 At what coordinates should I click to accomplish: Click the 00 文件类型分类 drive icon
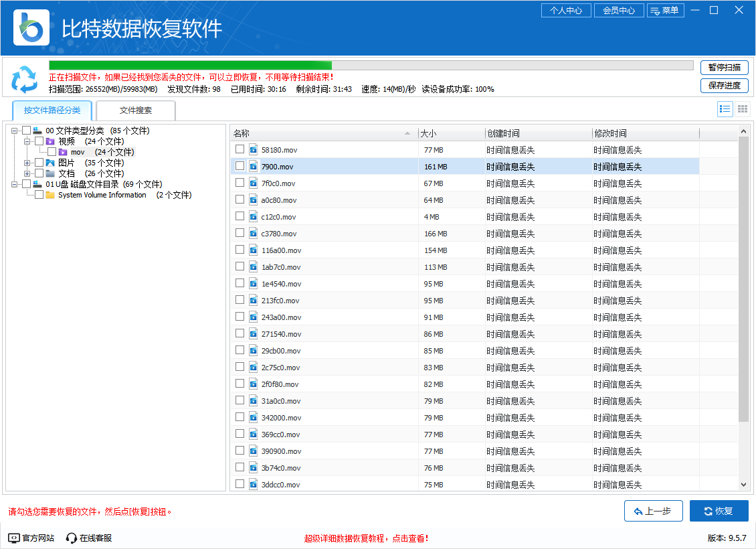click(x=37, y=131)
